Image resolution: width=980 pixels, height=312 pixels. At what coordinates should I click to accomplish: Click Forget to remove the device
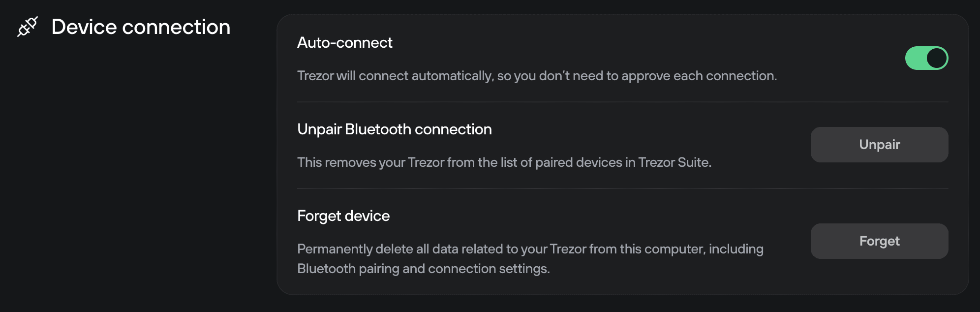click(x=879, y=241)
